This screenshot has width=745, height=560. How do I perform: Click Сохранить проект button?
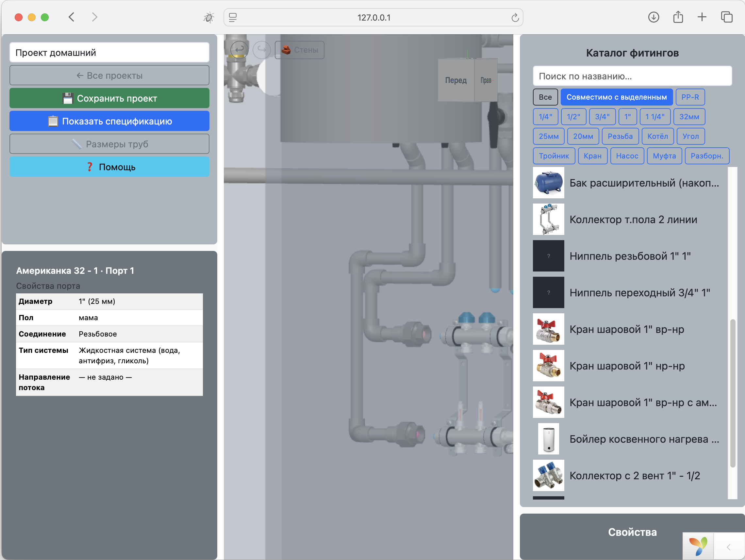pyautogui.click(x=109, y=98)
